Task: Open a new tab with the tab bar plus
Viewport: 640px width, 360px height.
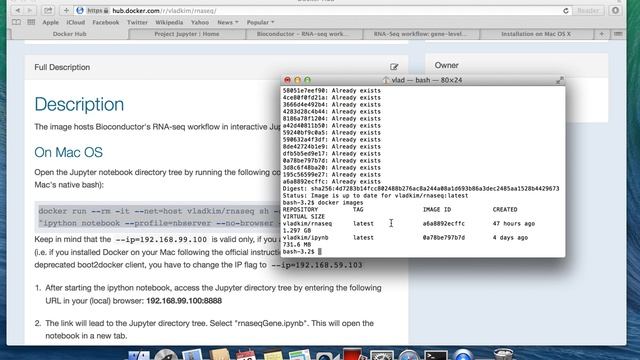Action: tap(602, 34)
